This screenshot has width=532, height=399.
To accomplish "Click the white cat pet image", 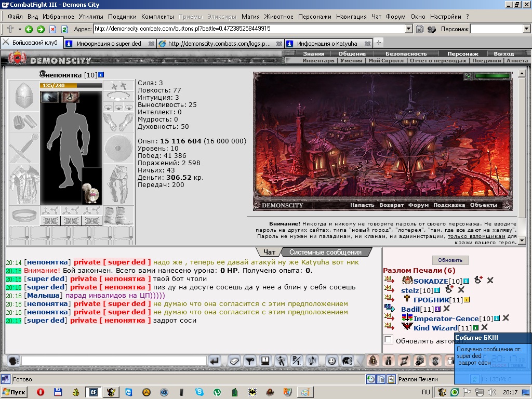I will [91, 193].
